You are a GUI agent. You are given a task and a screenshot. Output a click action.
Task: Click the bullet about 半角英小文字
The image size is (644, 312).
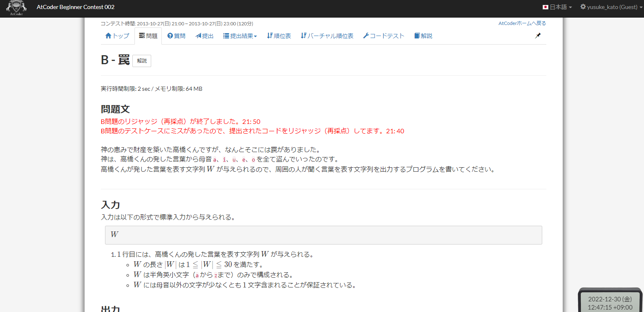coord(213,275)
